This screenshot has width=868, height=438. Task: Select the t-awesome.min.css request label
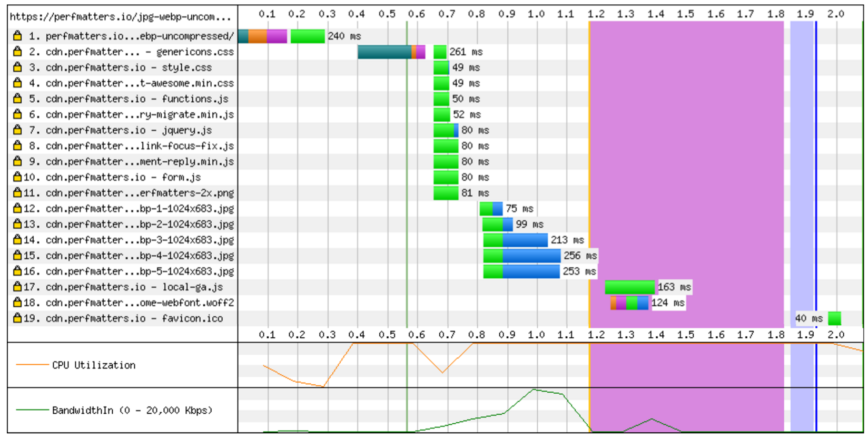point(131,83)
